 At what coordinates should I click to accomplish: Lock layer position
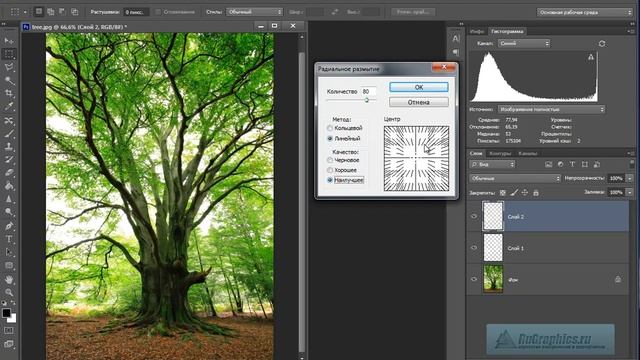(x=525, y=192)
